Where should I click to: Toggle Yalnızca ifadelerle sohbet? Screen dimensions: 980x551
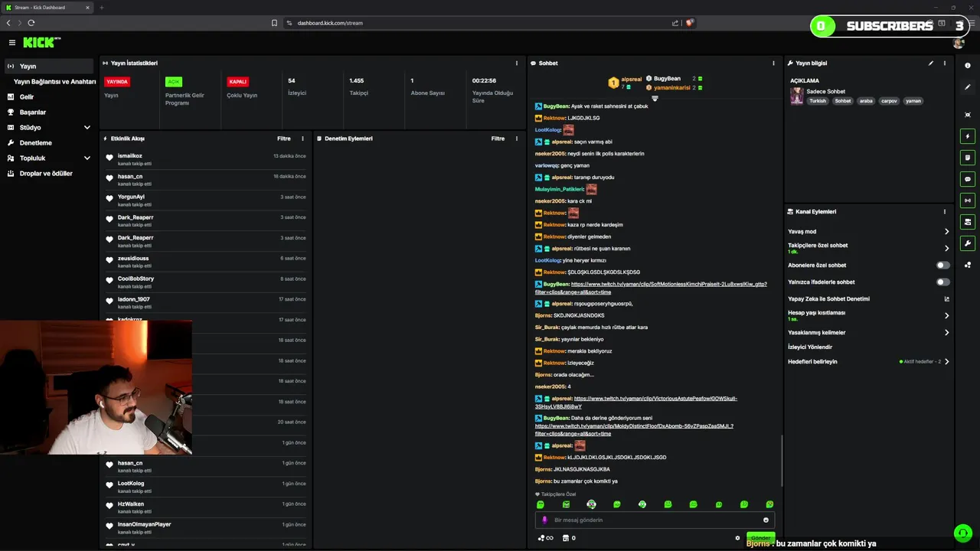[943, 282]
